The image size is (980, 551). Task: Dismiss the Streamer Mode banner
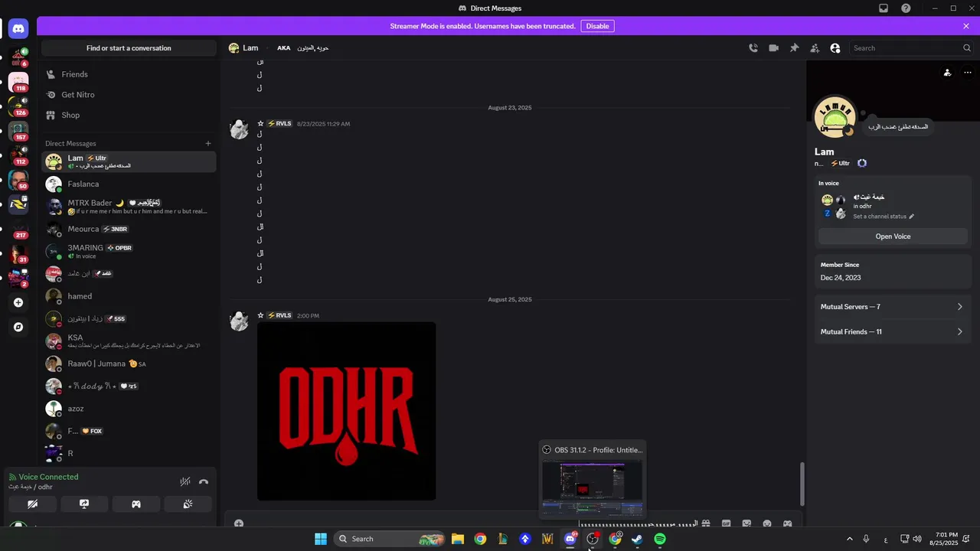[966, 26]
